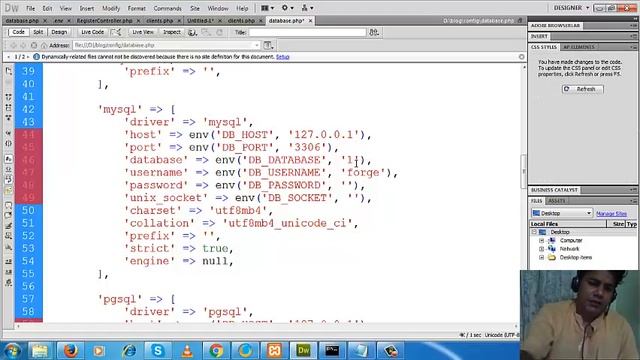
Task: Click the Format Source Code coding icon
Action: point(9,282)
